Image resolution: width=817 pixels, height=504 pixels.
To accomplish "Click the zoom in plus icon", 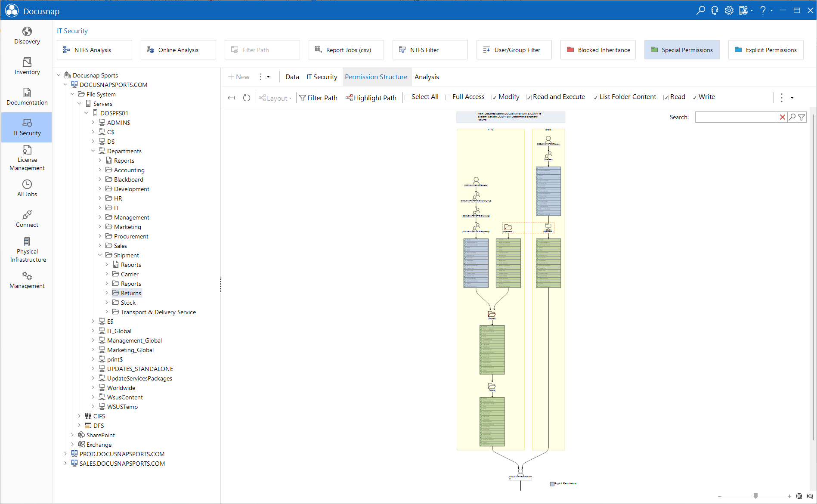I will [x=789, y=496].
